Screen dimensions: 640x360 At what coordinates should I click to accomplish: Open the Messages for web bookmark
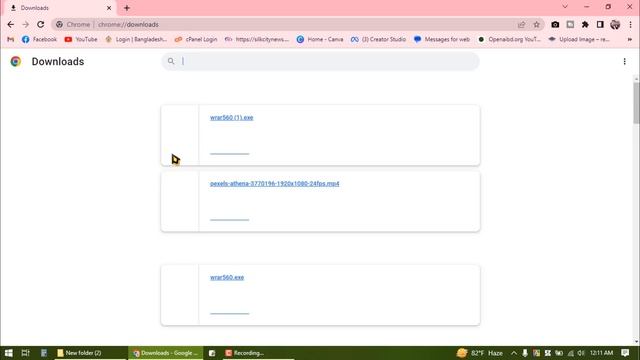(442, 39)
